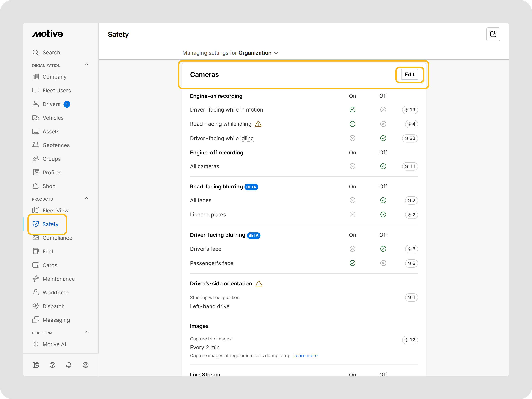The height and width of the screenshot is (399, 532).
Task: Navigate to Geofences
Action: (x=51, y=145)
